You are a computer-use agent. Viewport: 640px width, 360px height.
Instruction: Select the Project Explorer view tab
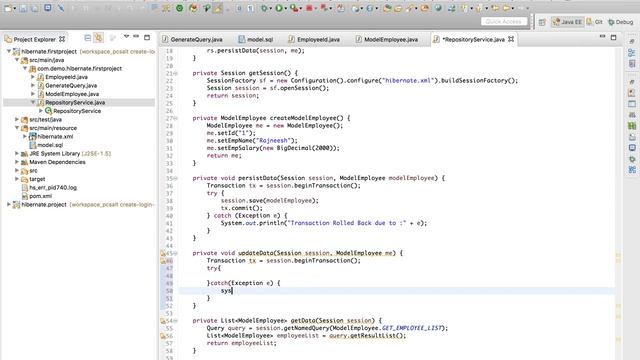[34, 39]
